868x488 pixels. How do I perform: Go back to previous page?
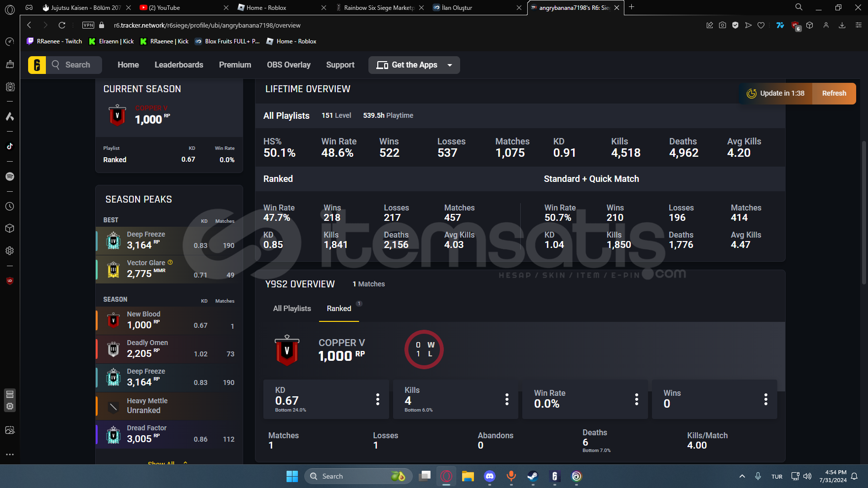pyautogui.click(x=29, y=25)
